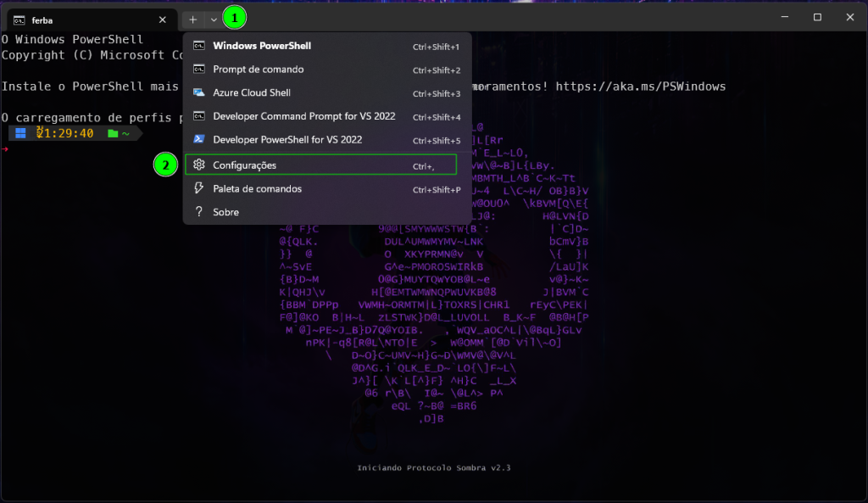The image size is (868, 503).
Task: Close the ferba tab
Action: click(162, 19)
